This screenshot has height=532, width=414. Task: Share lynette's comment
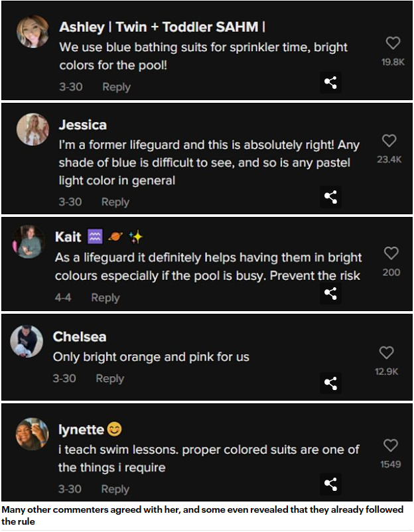[330, 484]
